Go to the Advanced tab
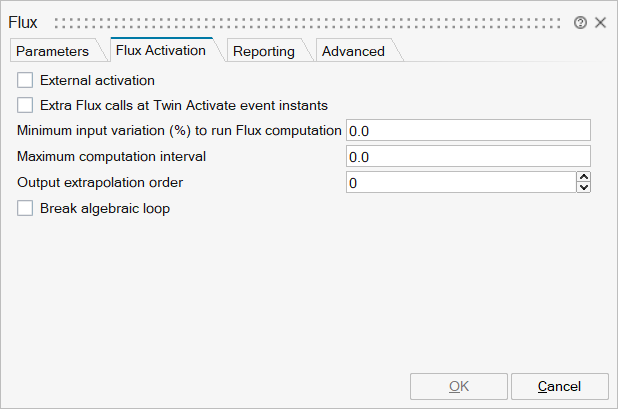The height and width of the screenshot is (409, 618). (x=353, y=51)
